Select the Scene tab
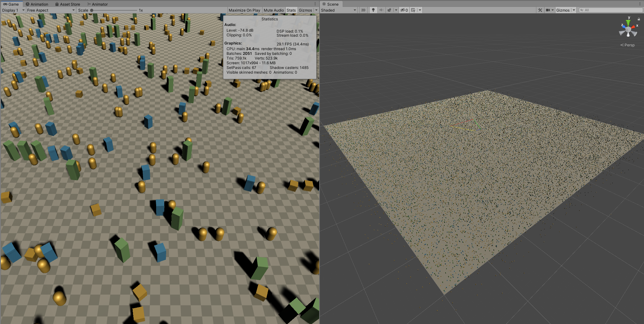 tap(331, 4)
